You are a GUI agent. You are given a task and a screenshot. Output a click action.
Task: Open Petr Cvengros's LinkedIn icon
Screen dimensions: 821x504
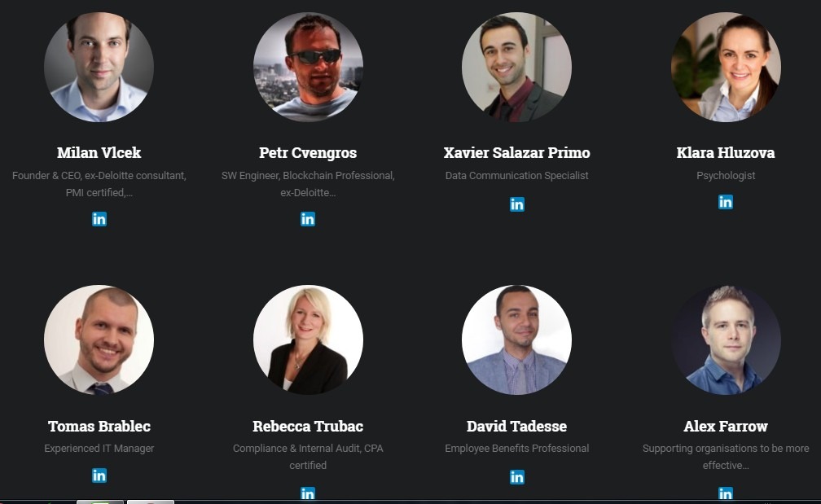coord(308,219)
